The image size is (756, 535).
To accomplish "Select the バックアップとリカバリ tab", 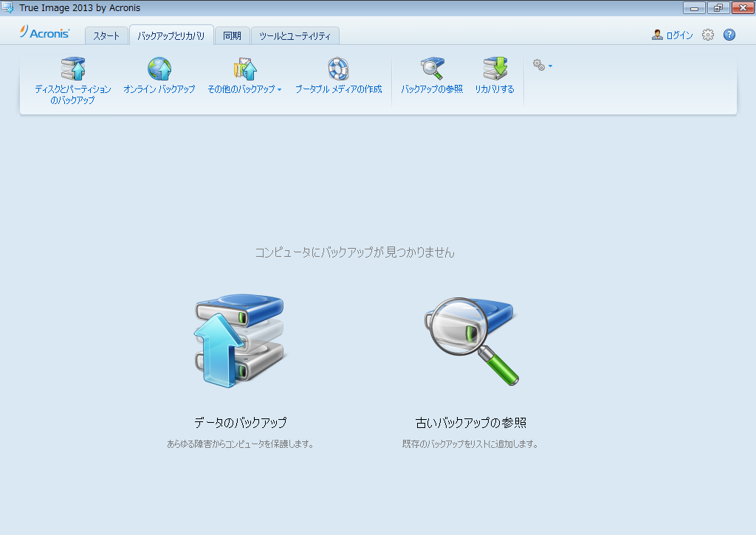I will pos(171,35).
